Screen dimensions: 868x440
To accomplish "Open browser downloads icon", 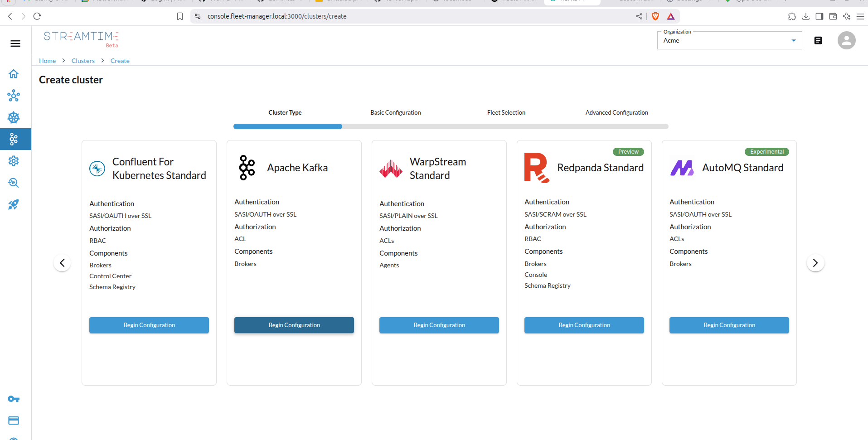I will (x=806, y=16).
